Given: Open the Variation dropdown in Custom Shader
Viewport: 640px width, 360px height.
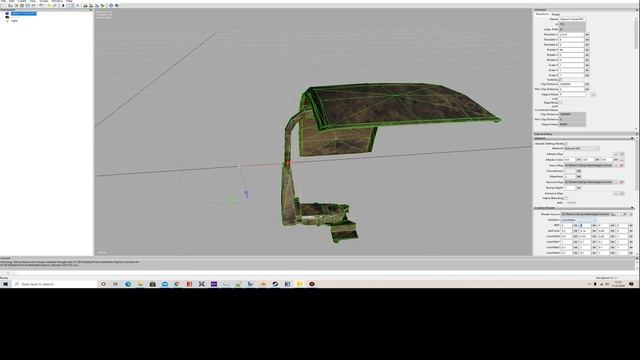Looking at the screenshot, I should [x=578, y=220].
